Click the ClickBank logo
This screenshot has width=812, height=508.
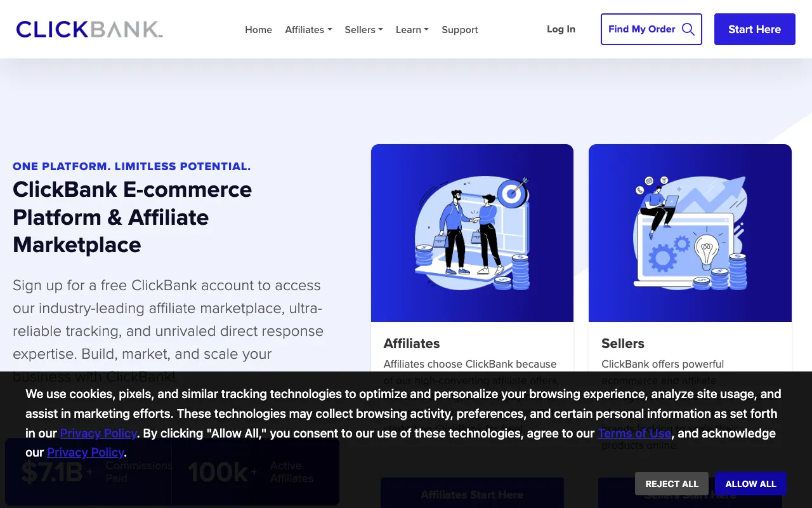[89, 29]
